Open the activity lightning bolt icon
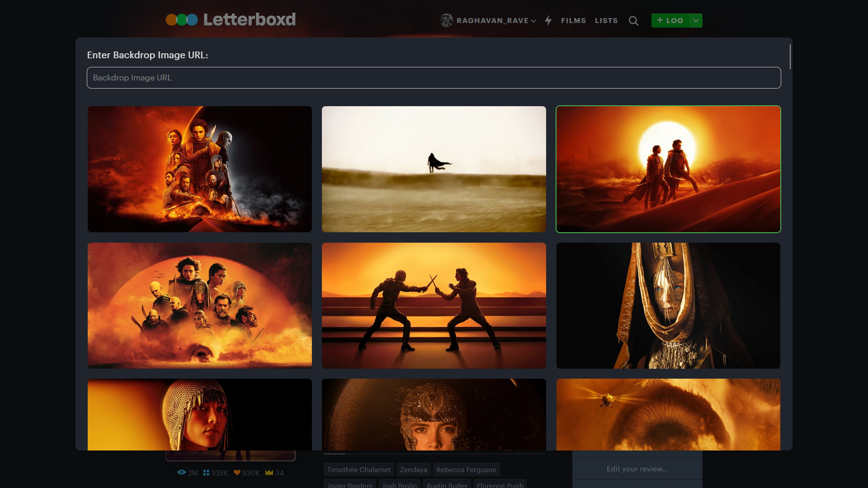Screen dimensions: 868x488 point(548,20)
